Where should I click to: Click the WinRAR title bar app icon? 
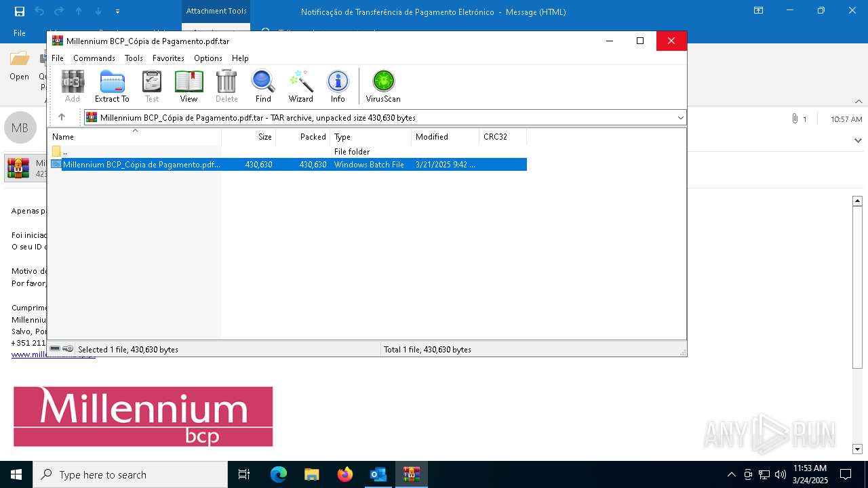(58, 41)
